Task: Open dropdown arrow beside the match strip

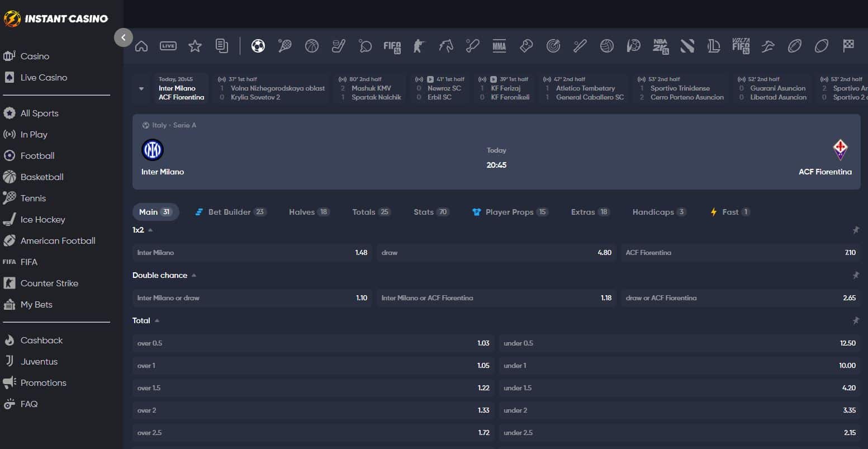Action: pyautogui.click(x=141, y=88)
